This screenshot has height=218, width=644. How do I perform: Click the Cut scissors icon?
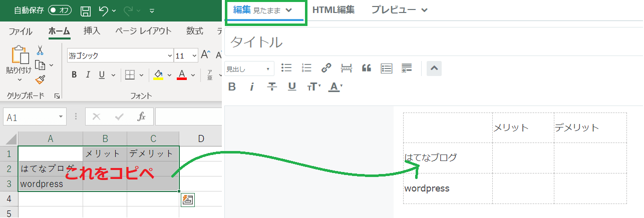40,50
